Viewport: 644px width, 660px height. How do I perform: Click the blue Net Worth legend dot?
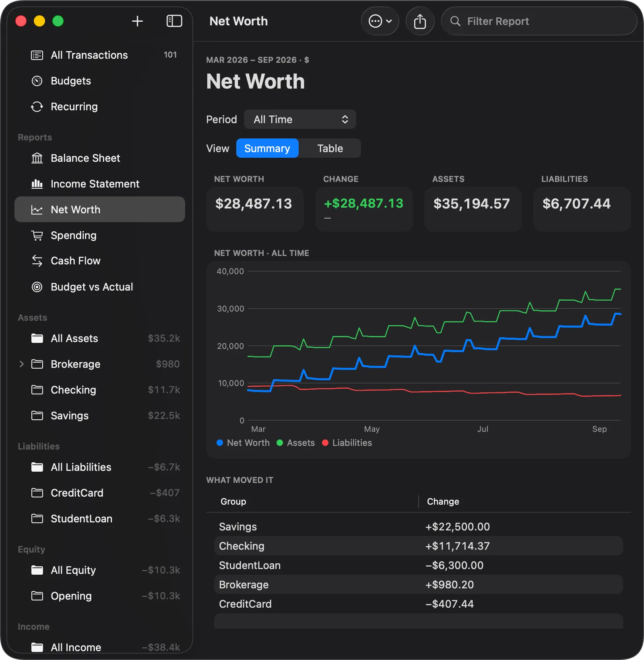point(220,443)
